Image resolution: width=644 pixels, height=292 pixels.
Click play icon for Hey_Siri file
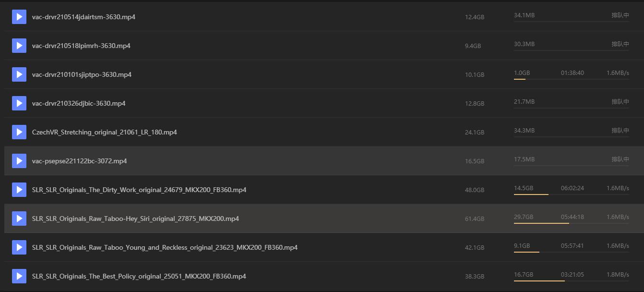(x=19, y=219)
